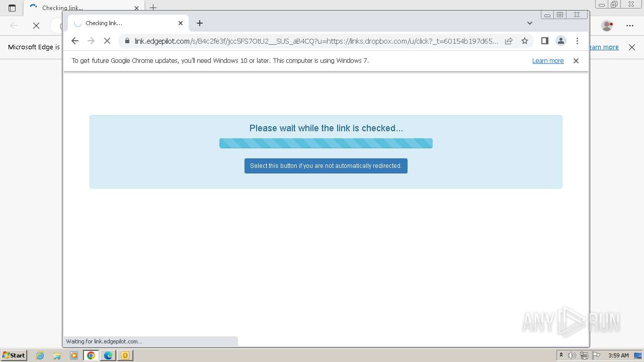Open Edge's settings and more menu
644x362 pixels.
point(630,25)
